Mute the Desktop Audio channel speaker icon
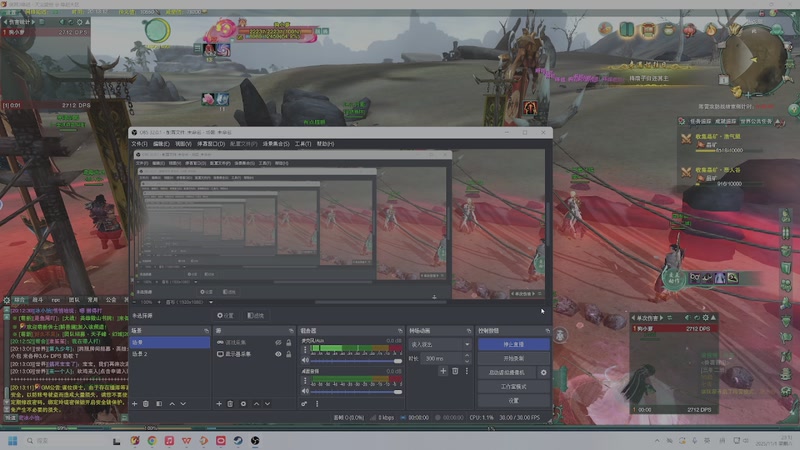800x450 pixels. point(305,391)
